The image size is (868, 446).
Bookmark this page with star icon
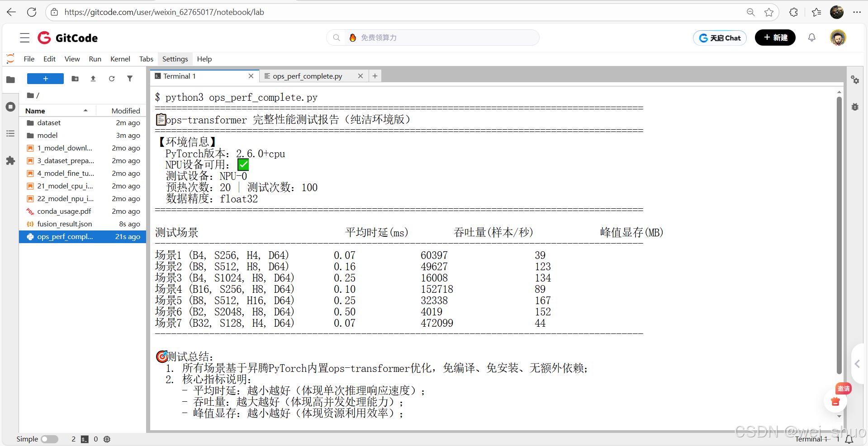[769, 12]
